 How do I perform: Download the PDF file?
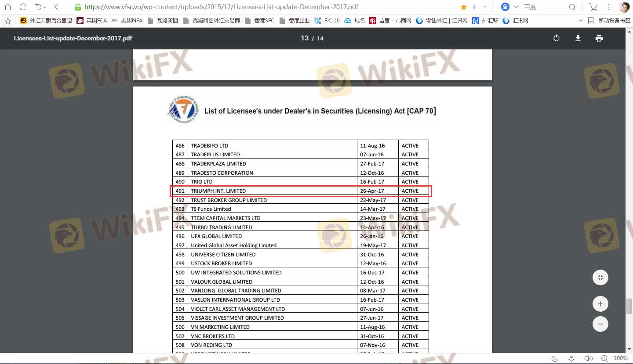coord(578,38)
